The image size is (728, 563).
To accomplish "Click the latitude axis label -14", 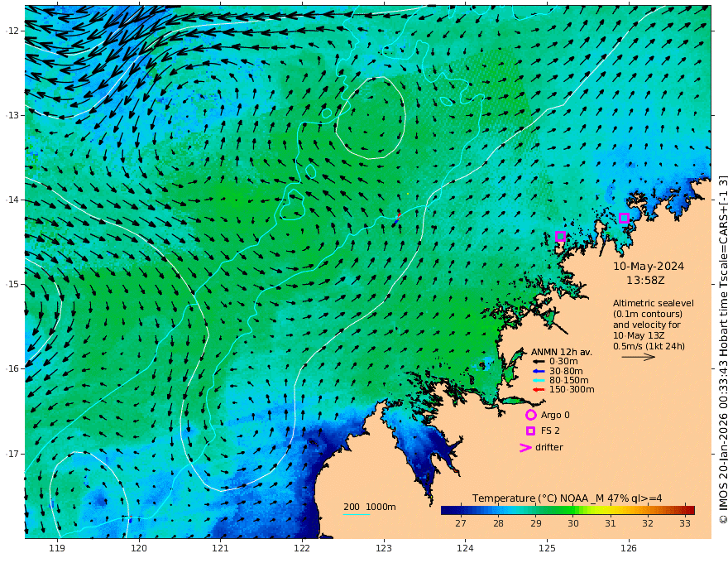I will 12,200.
